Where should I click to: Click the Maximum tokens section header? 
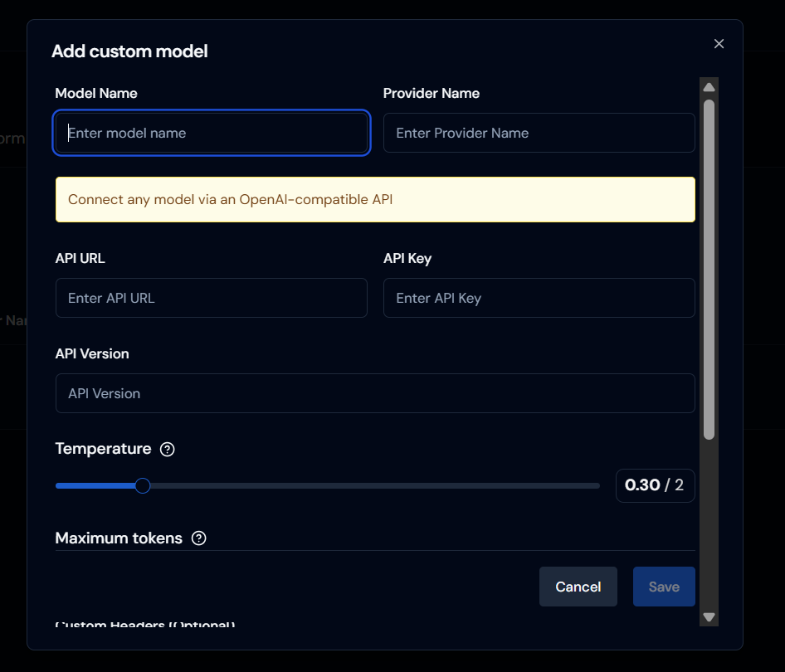click(x=119, y=538)
